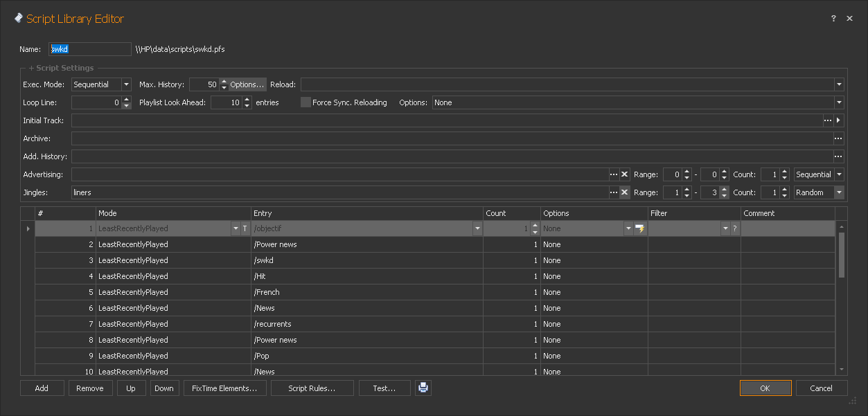The height and width of the screenshot is (416, 868).
Task: Open options editor icon in row 1
Action: (x=640, y=228)
